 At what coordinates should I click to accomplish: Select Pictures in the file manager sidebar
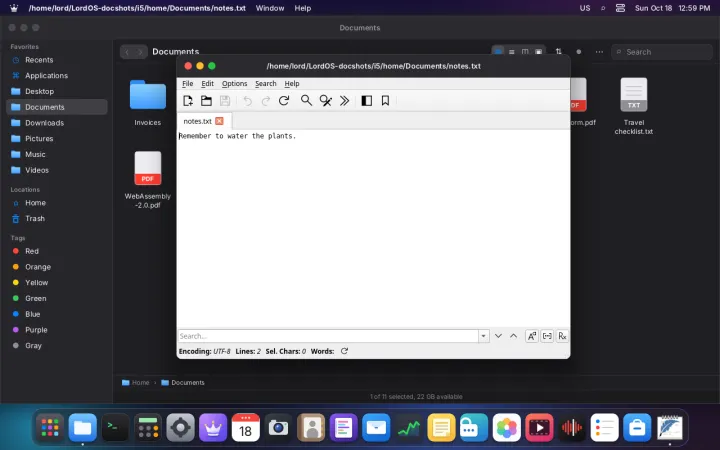click(x=57, y=138)
